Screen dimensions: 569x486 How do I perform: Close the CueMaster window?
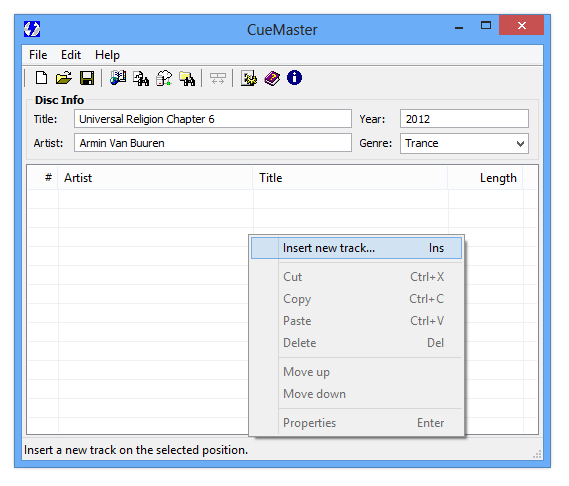point(521,25)
